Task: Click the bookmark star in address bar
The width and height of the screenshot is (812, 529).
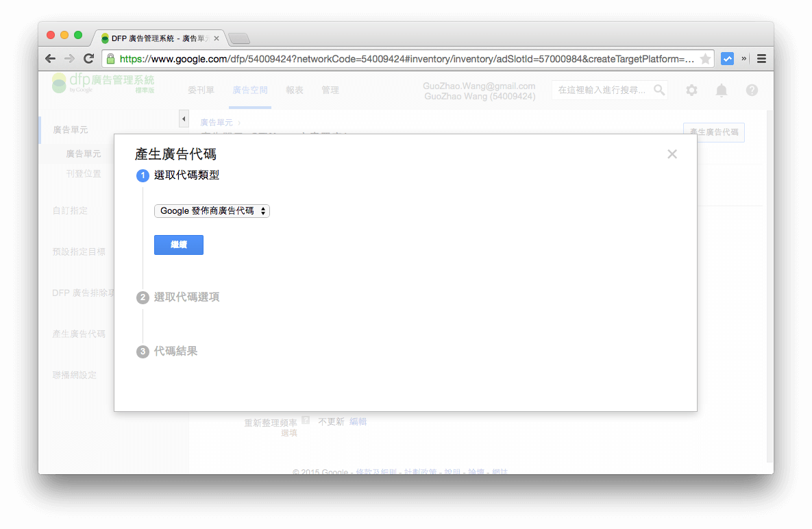Action: click(704, 58)
